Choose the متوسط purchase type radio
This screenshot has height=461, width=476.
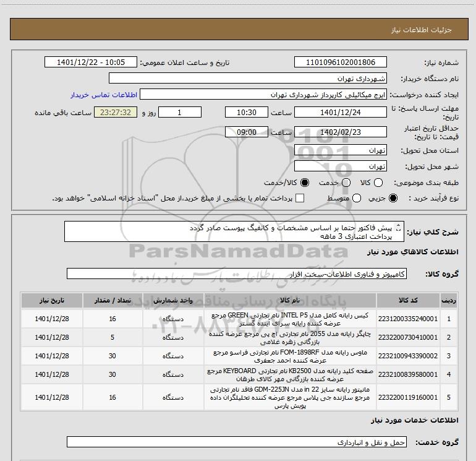click(x=357, y=198)
